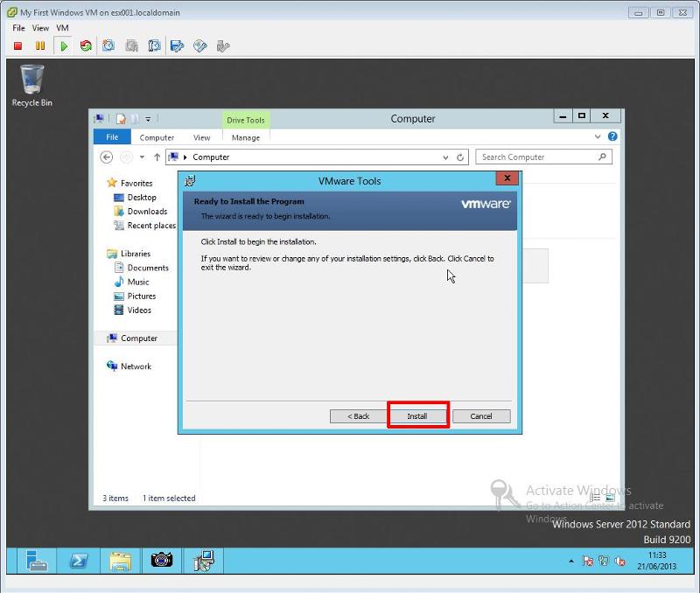Click the red Power Off VM button
The height and width of the screenshot is (593, 700).
[17, 46]
